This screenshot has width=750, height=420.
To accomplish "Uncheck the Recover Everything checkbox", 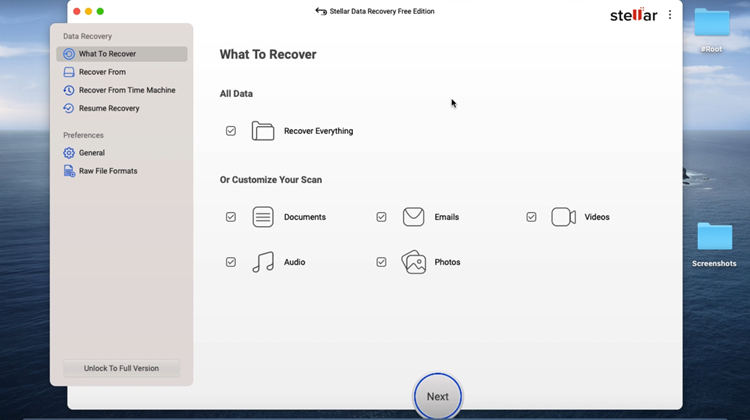I will 231,131.
